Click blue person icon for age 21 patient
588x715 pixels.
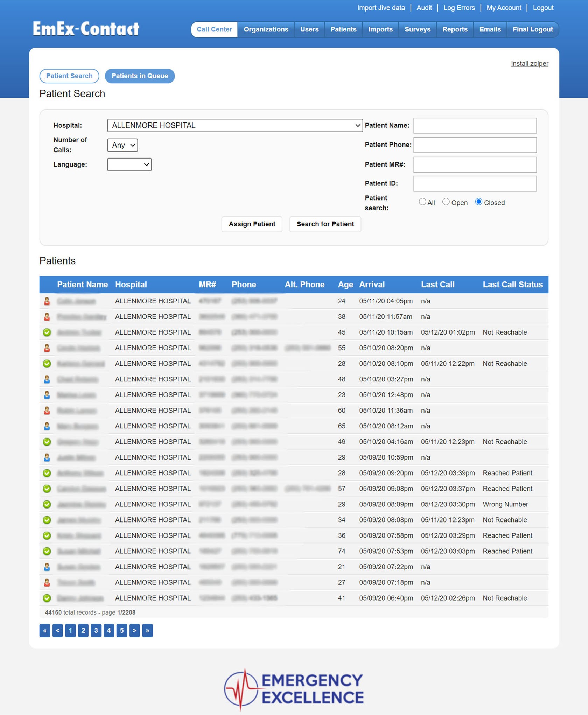pyautogui.click(x=47, y=567)
